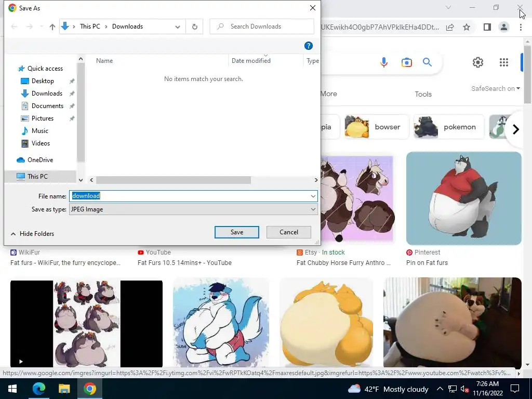Select Music in the navigation pane

39,130
